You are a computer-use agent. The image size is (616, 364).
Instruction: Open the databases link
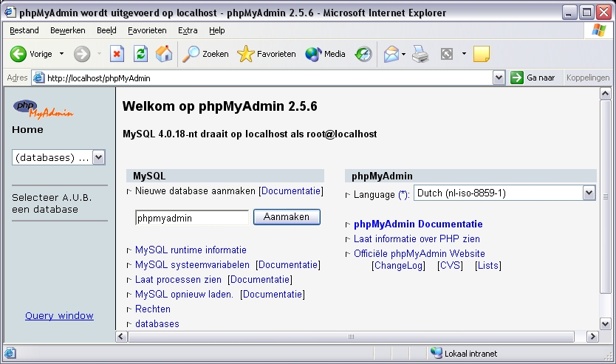tap(157, 323)
